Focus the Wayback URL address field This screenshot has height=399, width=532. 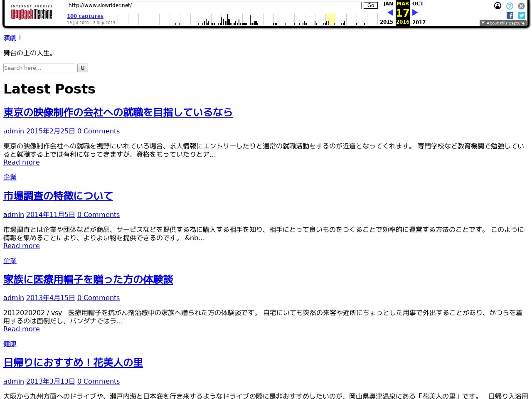tap(214, 5)
